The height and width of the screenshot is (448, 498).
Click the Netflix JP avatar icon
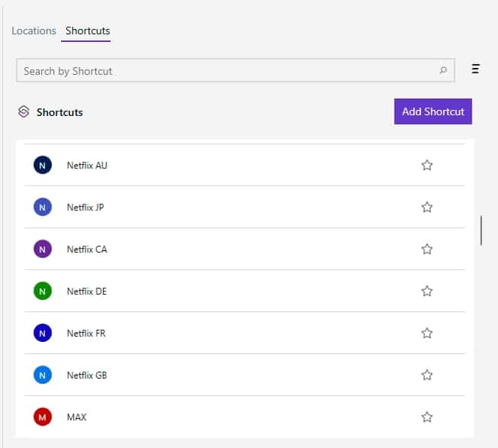43,207
